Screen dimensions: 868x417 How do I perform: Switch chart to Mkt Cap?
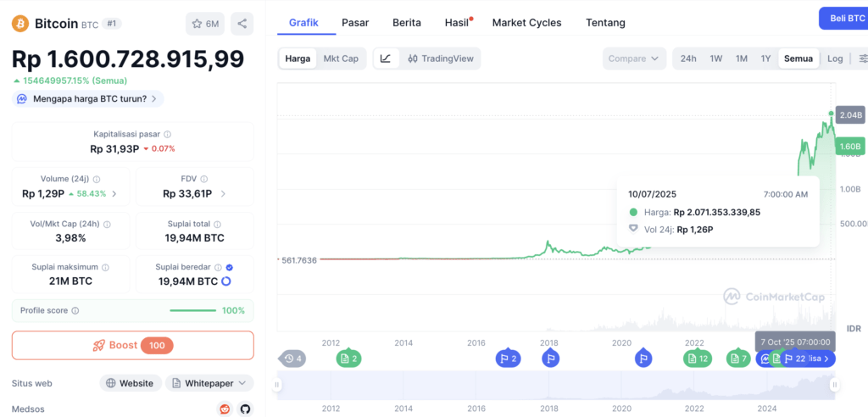341,58
